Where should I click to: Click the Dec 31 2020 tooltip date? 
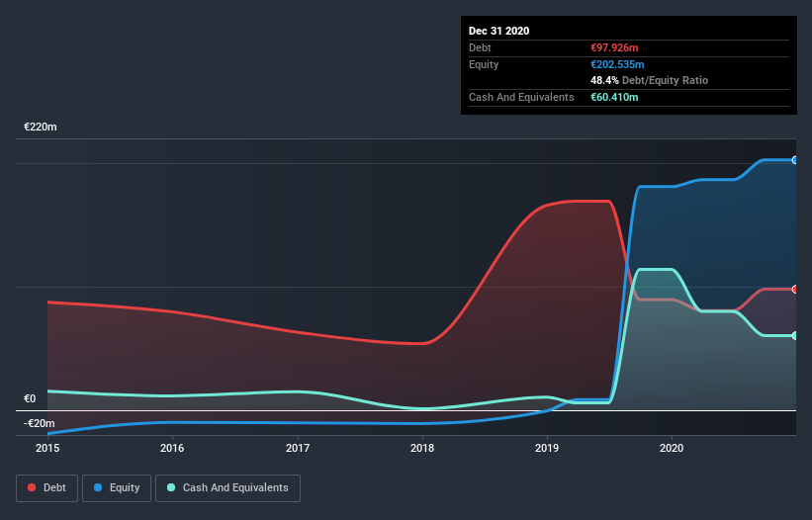(x=498, y=31)
